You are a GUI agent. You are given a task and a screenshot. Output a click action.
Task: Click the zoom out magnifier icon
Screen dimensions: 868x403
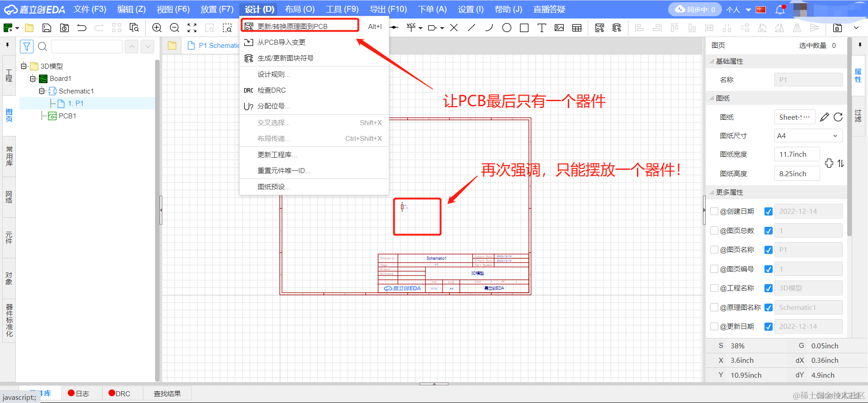pos(175,28)
